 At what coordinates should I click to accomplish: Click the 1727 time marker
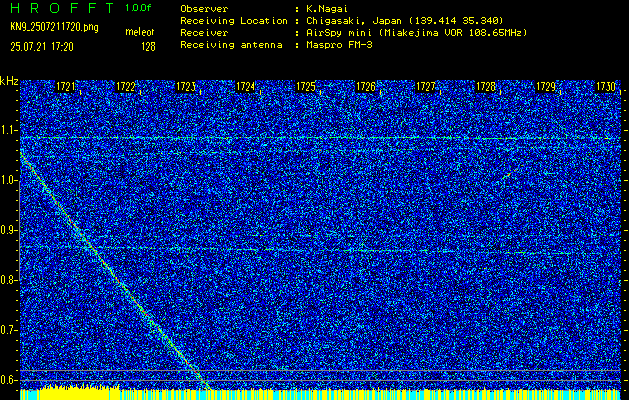pos(426,87)
